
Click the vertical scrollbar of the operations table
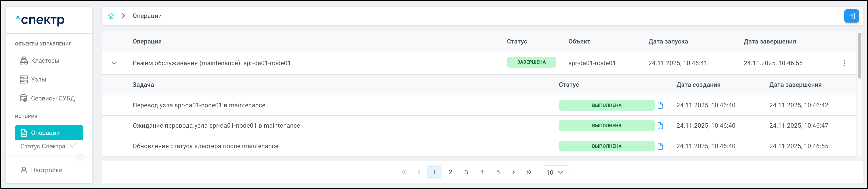coord(859,55)
